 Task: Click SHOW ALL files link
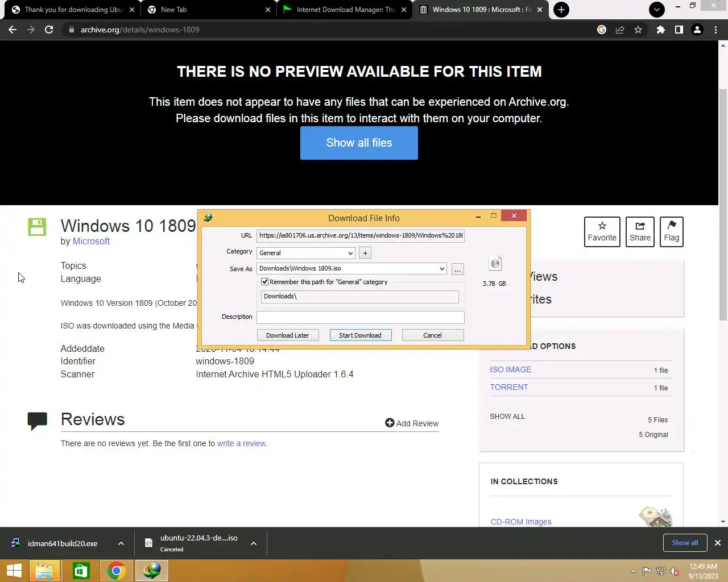point(507,417)
